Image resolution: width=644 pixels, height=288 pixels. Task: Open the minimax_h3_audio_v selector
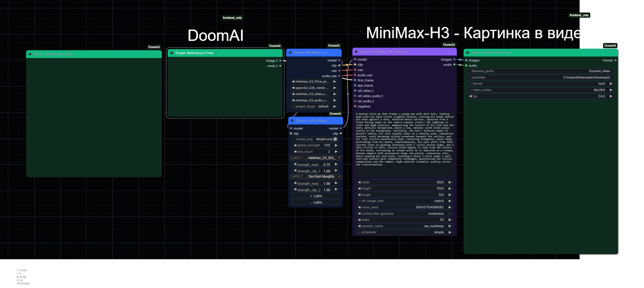pos(314,100)
